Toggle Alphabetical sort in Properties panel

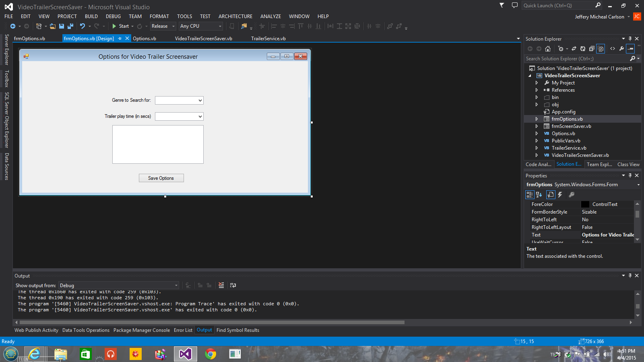539,195
